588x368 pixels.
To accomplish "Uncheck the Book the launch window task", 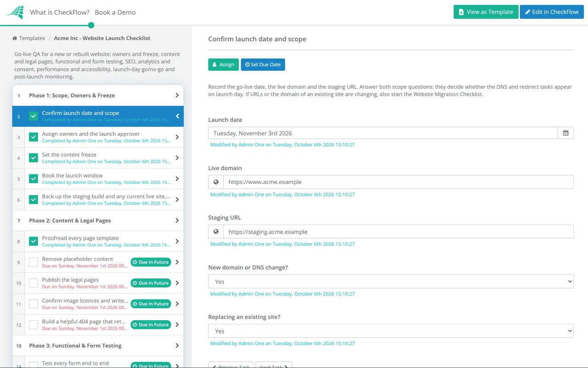I will click(34, 179).
